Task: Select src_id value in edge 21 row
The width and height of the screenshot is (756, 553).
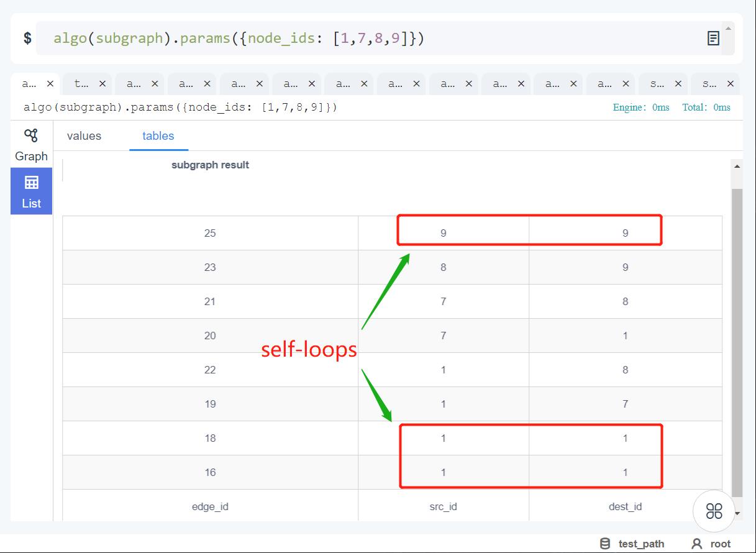Action: [443, 301]
